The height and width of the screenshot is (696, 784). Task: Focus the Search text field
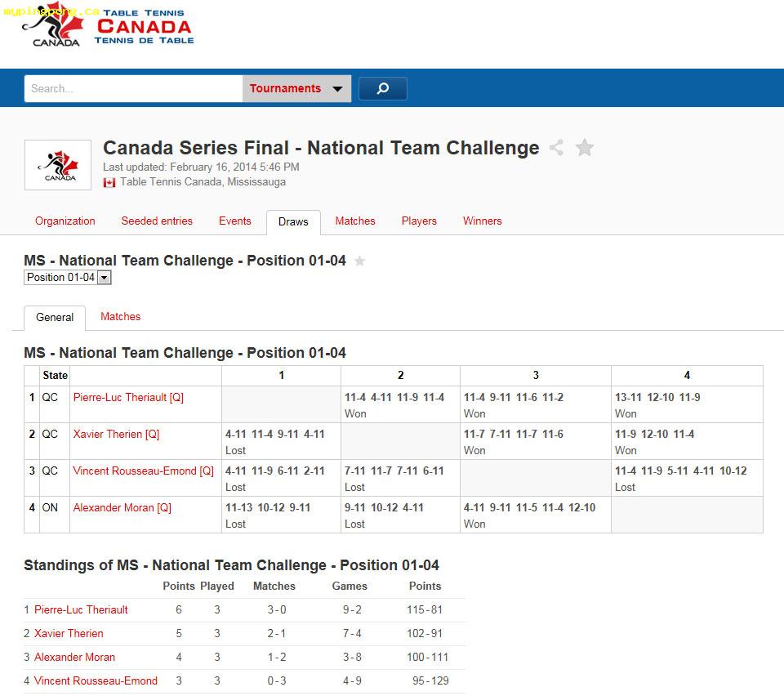coord(133,88)
